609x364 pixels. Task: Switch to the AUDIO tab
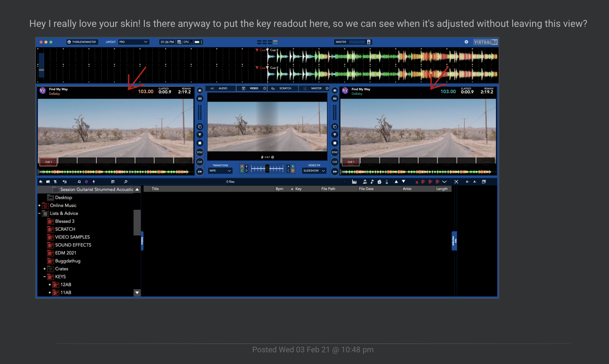[221, 89]
